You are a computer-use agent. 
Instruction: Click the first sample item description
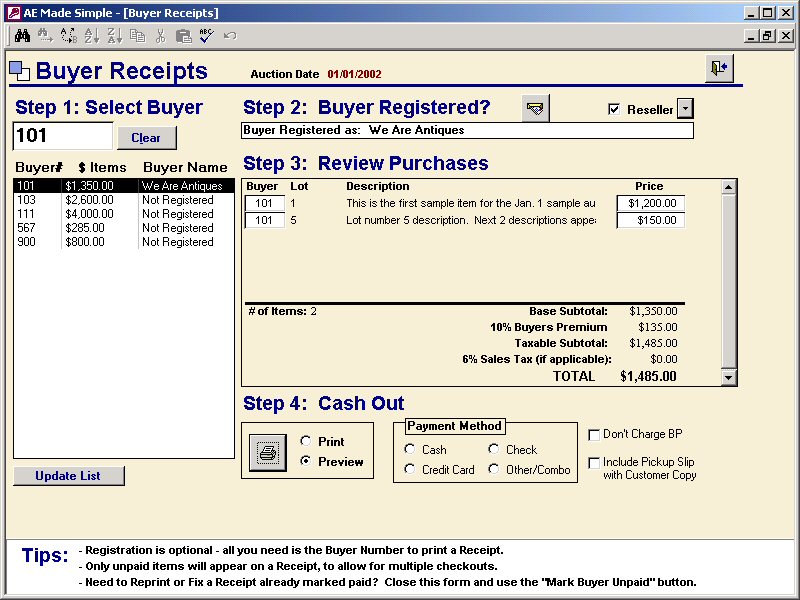pyautogui.click(x=470, y=203)
